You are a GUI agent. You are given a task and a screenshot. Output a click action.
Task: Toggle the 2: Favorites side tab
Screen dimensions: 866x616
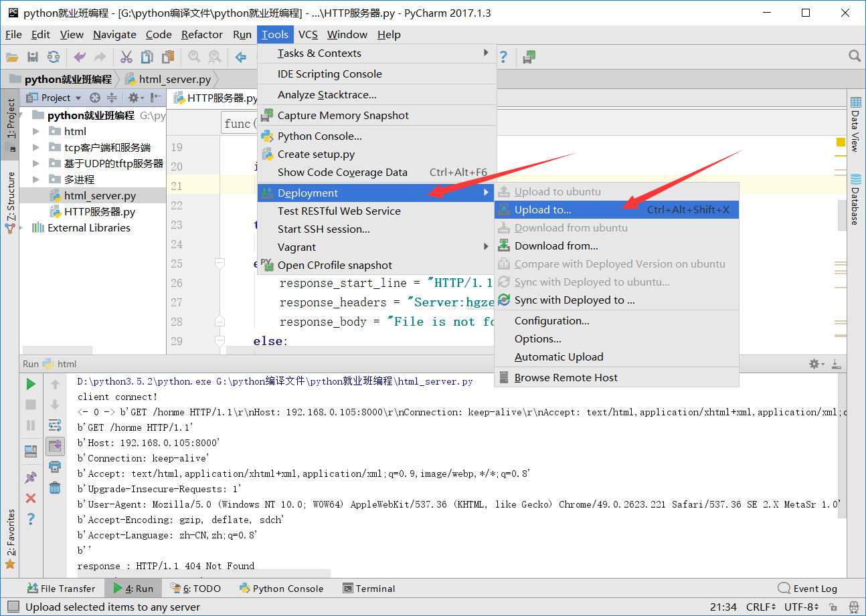click(x=11, y=538)
